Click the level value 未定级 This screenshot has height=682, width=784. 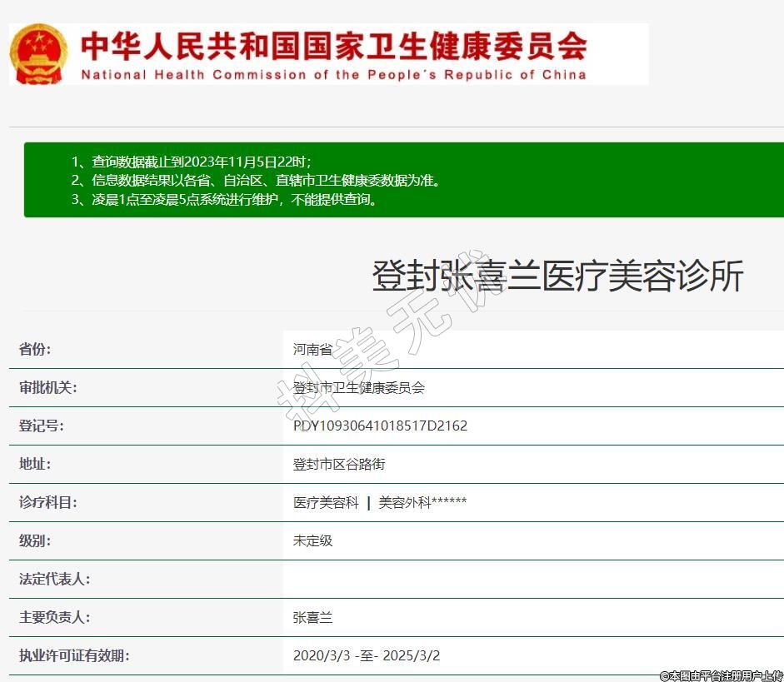click(x=312, y=541)
